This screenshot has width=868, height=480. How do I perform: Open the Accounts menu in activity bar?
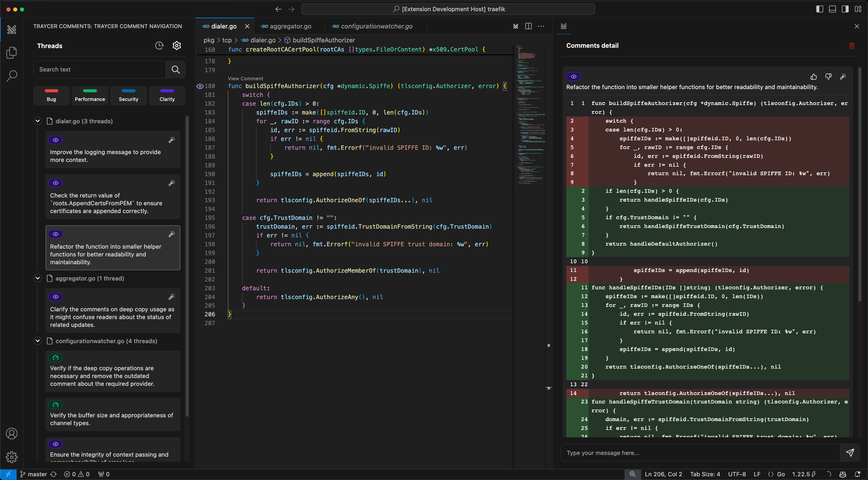coord(12,434)
